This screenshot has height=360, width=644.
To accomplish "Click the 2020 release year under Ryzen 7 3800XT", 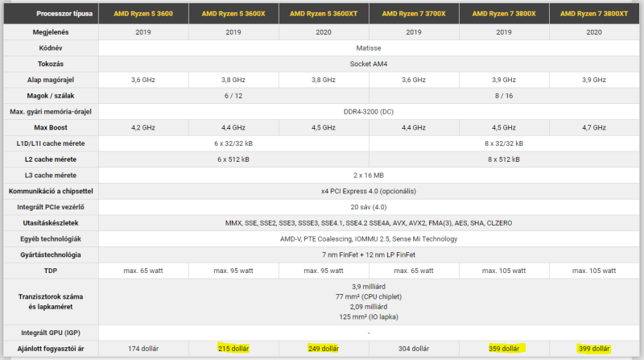I will (x=594, y=32).
